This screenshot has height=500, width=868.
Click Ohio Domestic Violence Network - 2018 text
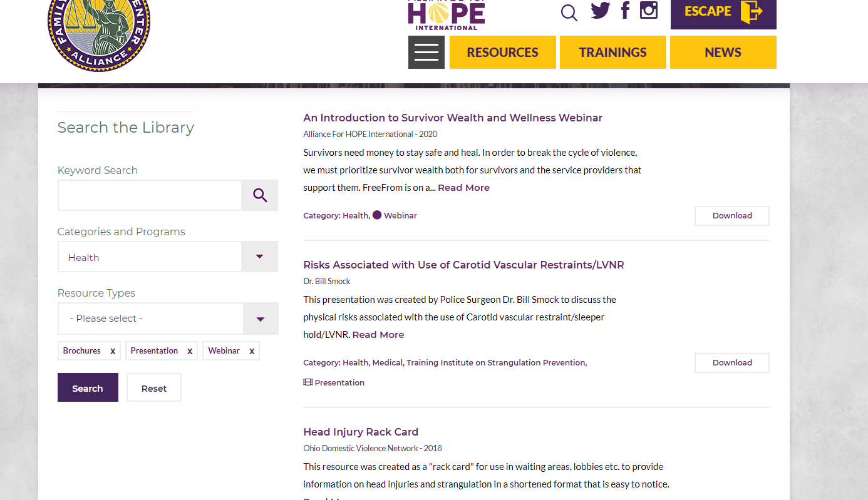373,448
